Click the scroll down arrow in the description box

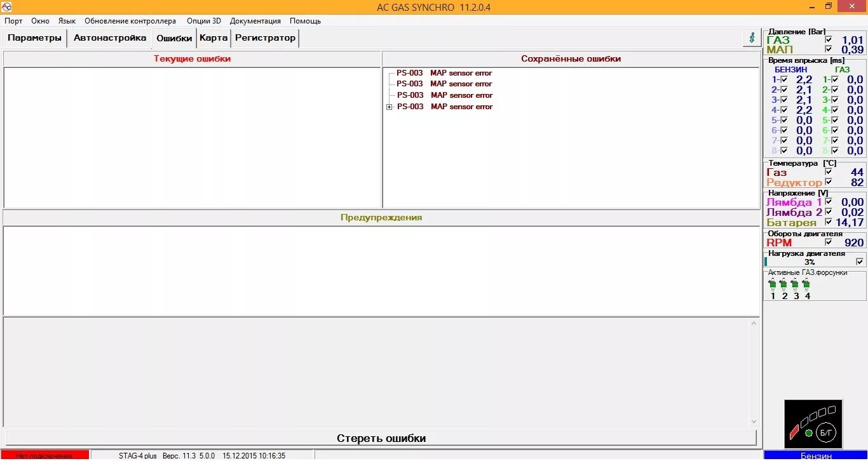tap(754, 421)
